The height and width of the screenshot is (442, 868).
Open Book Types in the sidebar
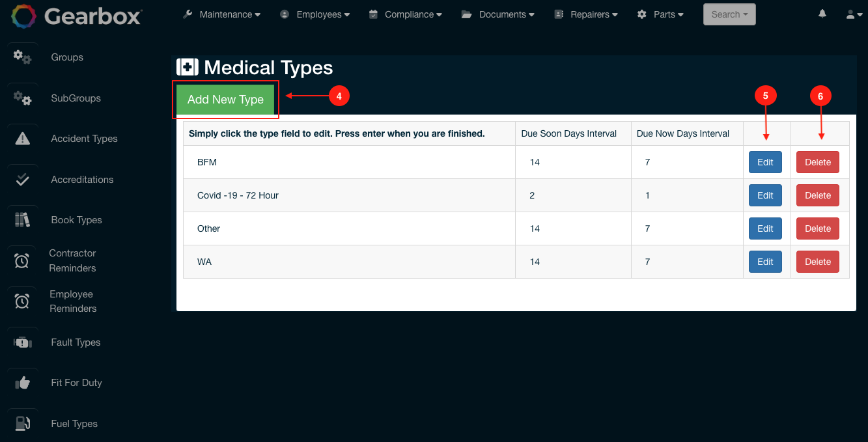[76, 220]
